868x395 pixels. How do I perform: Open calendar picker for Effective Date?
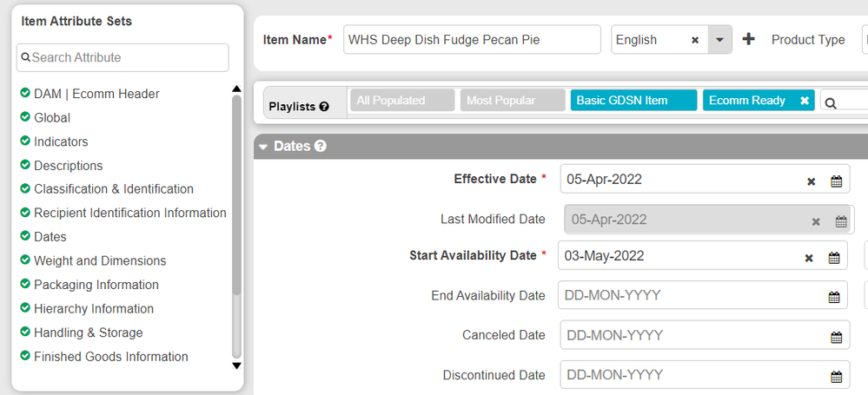click(x=837, y=181)
